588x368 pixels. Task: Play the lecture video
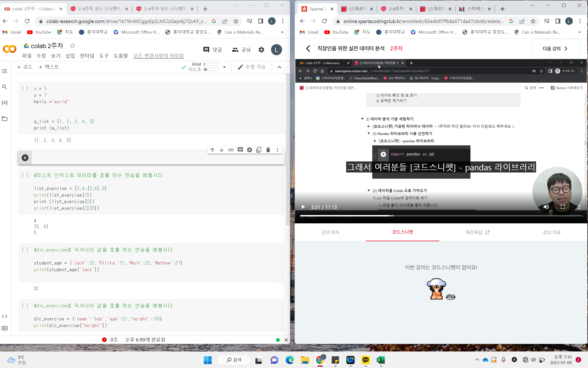[x=303, y=207]
